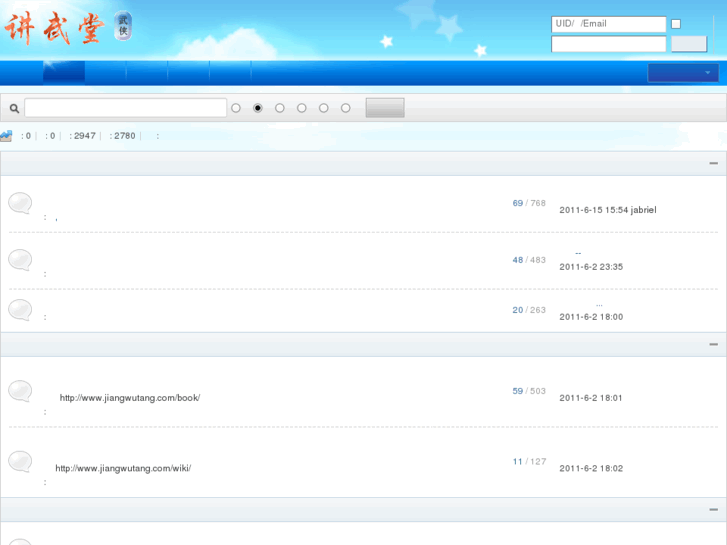This screenshot has width=727, height=545.
Task: Open the forum bubble icon in the 69 / 768 row
Action: coord(20,204)
